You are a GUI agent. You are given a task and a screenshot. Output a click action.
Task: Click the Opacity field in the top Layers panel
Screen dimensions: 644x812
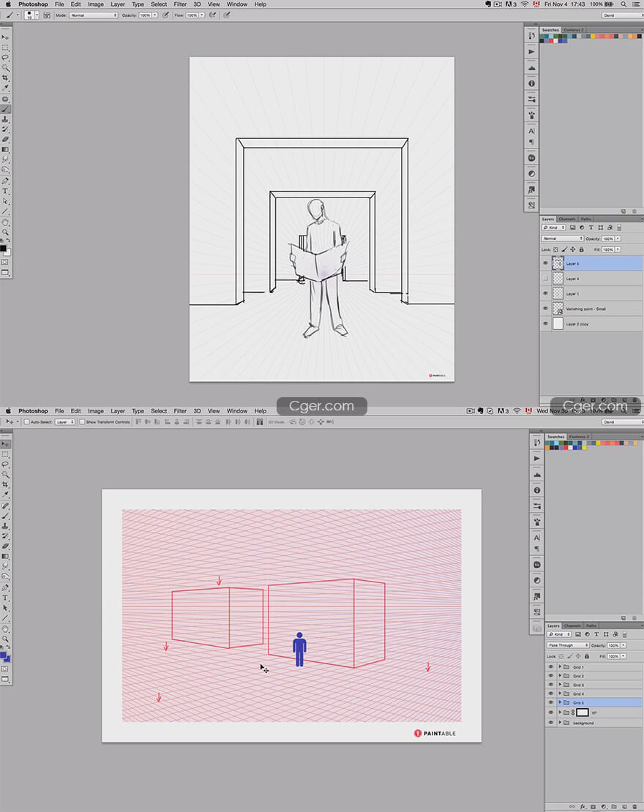click(607, 238)
